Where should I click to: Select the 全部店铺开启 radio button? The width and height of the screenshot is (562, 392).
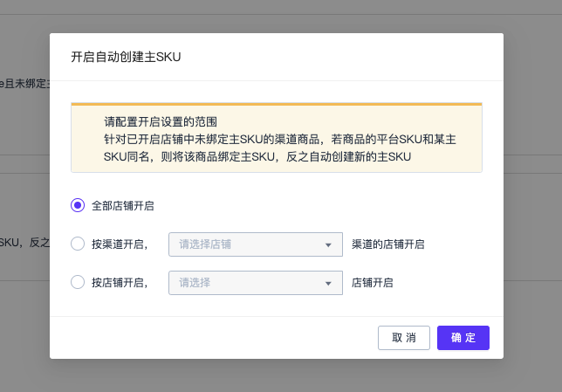78,205
